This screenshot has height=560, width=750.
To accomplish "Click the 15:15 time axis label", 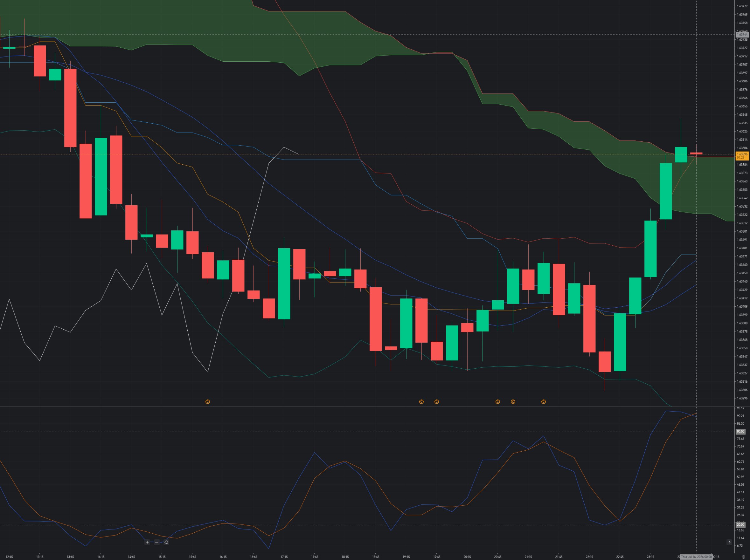I will point(162,557).
